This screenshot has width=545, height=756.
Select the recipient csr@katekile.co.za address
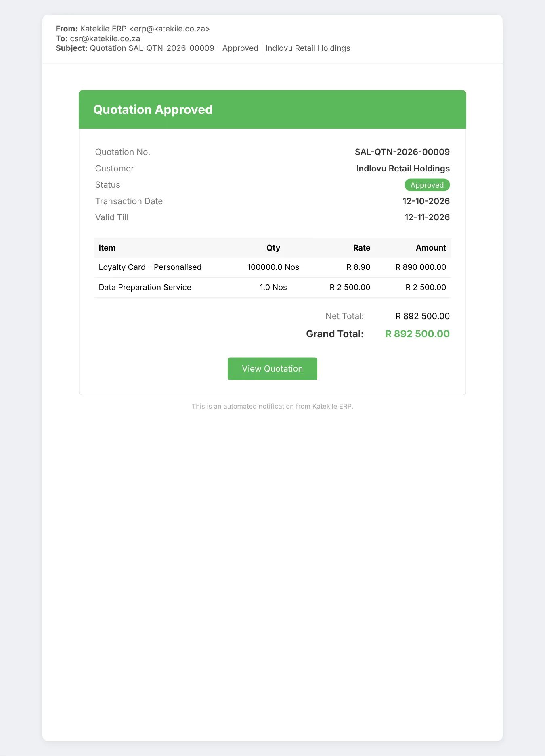coord(105,38)
